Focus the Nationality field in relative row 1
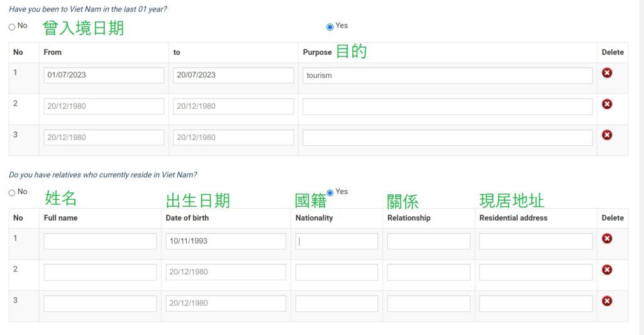This screenshot has height=335, width=644. pos(336,241)
